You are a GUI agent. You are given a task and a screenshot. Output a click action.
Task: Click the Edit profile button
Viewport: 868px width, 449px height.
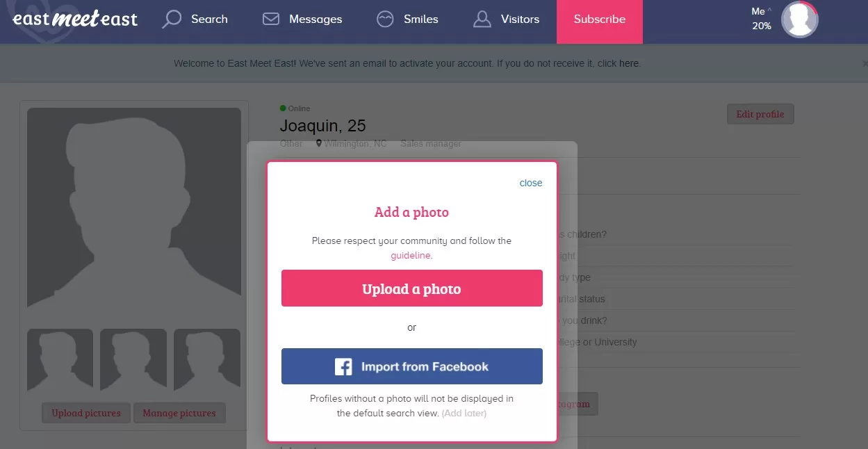tap(760, 114)
